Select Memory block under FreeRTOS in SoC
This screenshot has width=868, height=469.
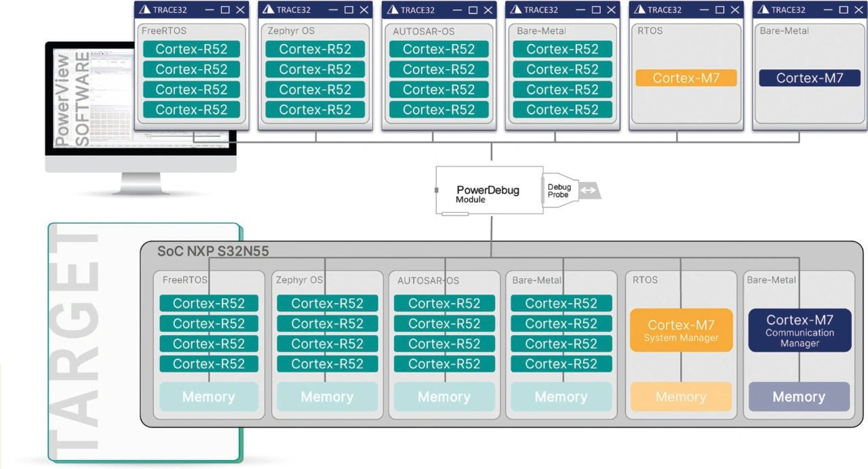coord(209,397)
